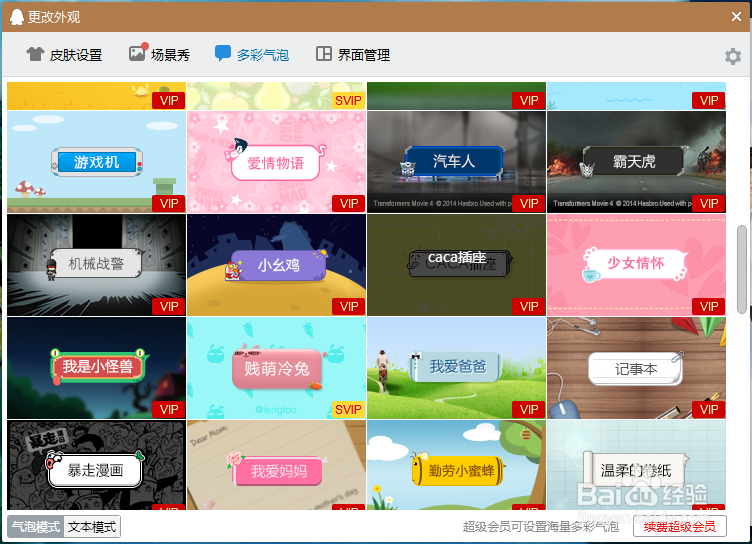Switch to 皮肤设置 tab

(x=64, y=55)
